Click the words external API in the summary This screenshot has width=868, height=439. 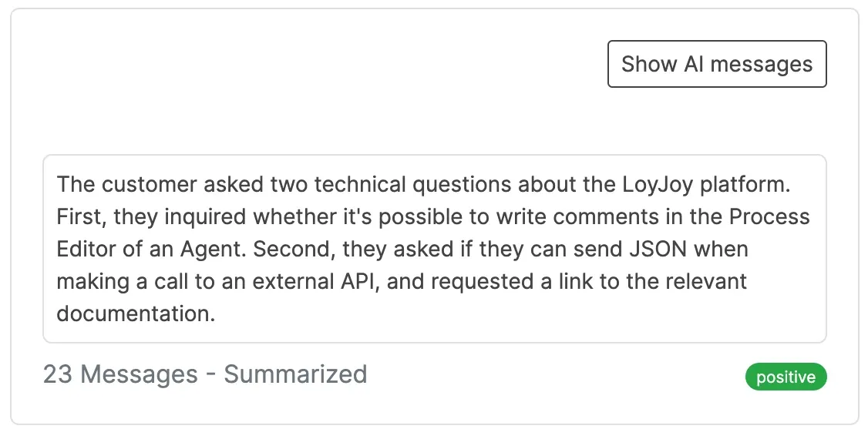click(313, 280)
